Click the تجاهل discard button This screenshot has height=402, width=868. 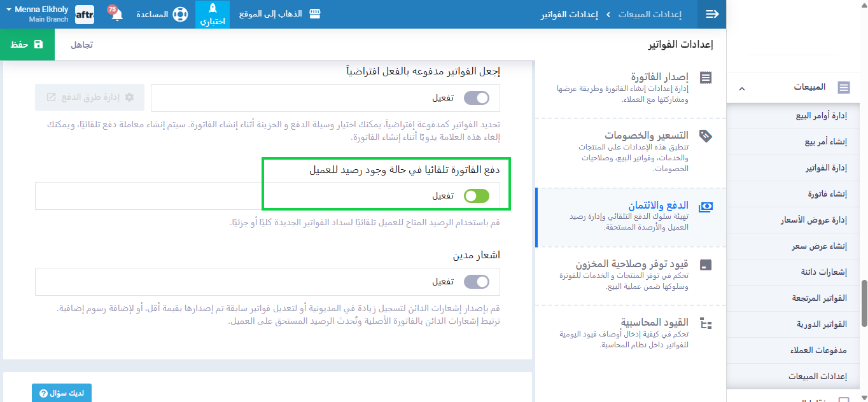pos(81,45)
